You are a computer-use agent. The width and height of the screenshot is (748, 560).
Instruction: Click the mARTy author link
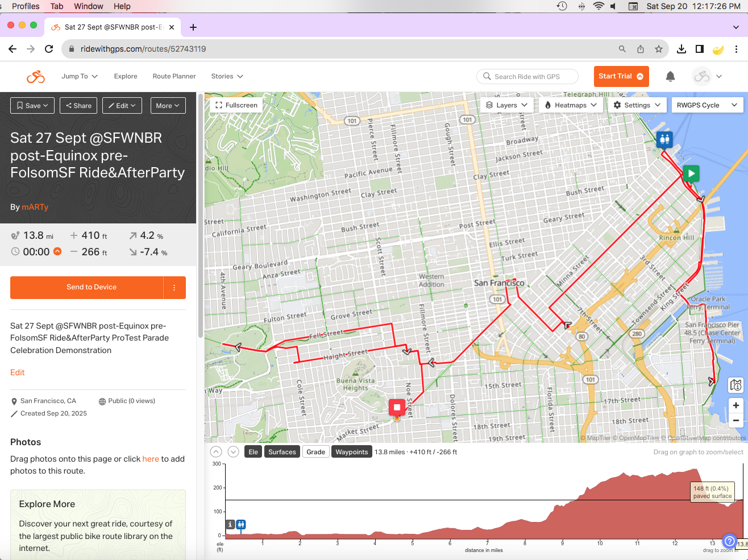[x=35, y=207]
